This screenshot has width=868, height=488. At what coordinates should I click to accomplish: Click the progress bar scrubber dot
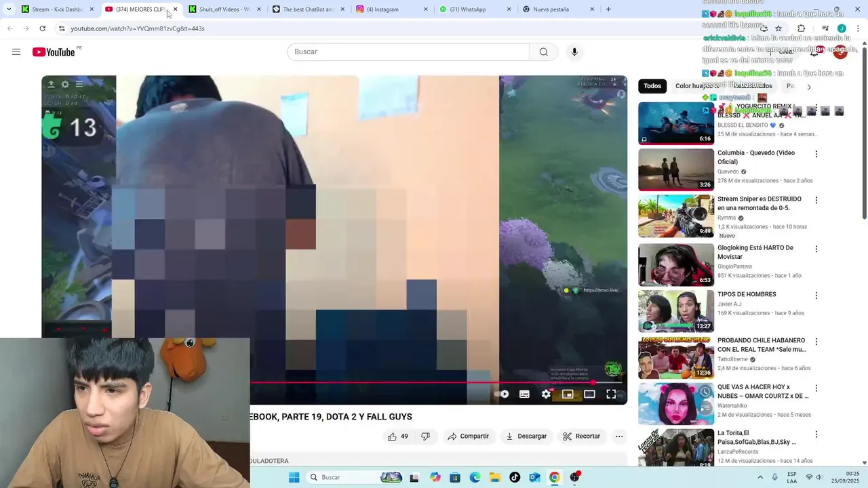pyautogui.click(x=593, y=383)
